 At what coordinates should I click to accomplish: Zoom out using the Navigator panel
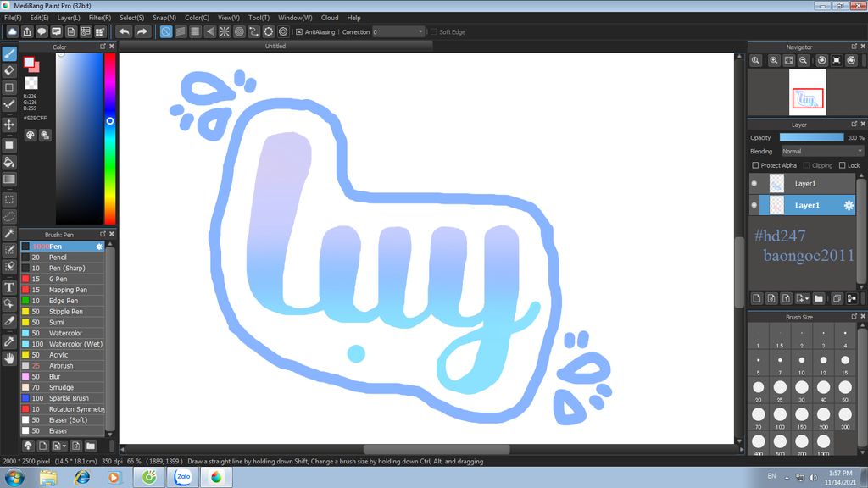tap(804, 60)
